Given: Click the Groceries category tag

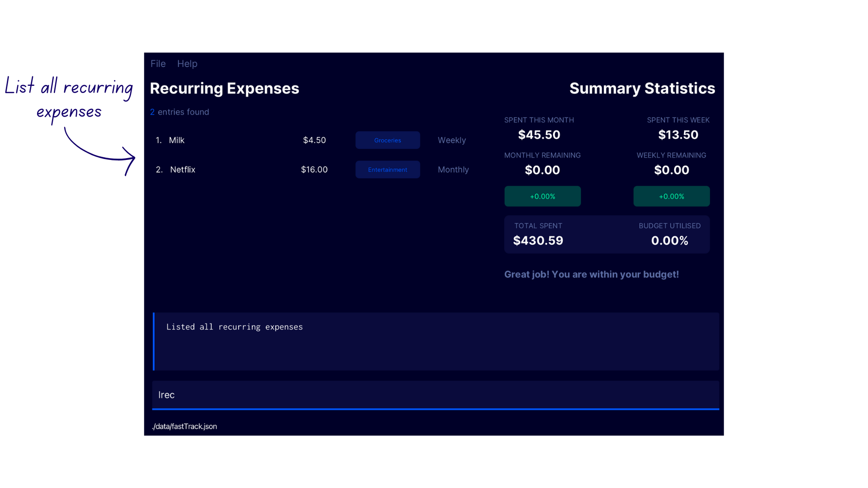Looking at the screenshot, I should coord(387,140).
